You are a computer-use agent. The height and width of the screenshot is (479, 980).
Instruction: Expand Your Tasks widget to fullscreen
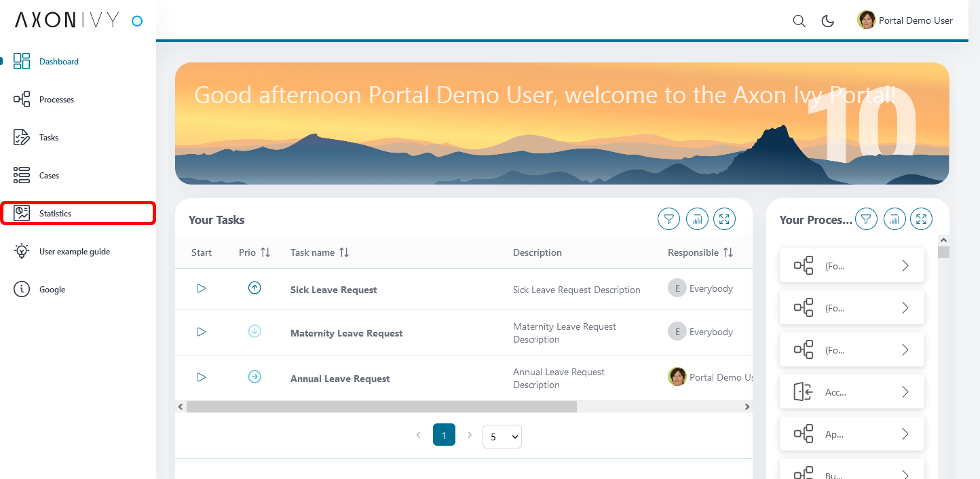pos(724,219)
